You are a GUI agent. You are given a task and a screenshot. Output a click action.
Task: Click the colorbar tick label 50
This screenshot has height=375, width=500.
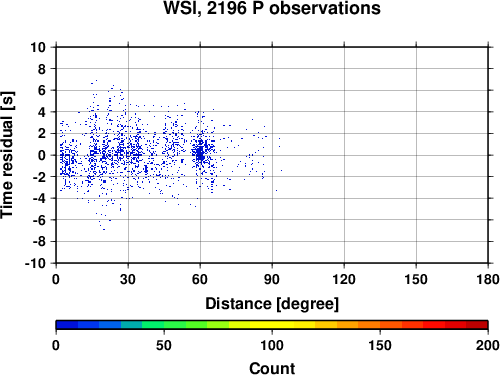164,345
